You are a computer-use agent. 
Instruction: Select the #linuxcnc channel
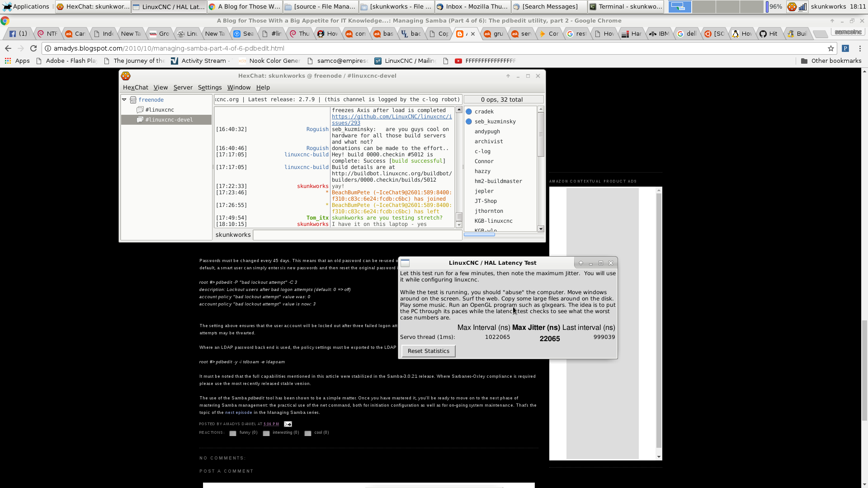pos(160,110)
